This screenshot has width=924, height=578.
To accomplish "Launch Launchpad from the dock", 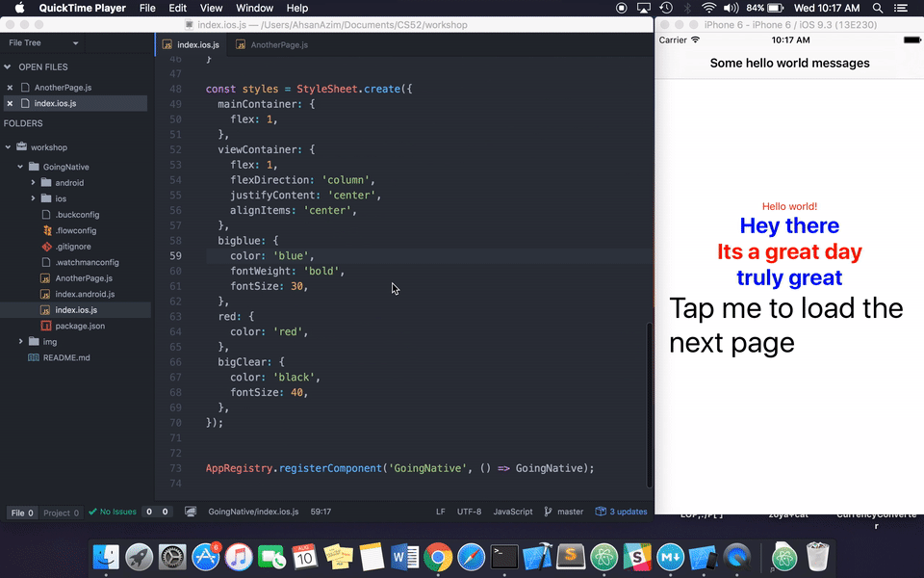I will coord(140,556).
